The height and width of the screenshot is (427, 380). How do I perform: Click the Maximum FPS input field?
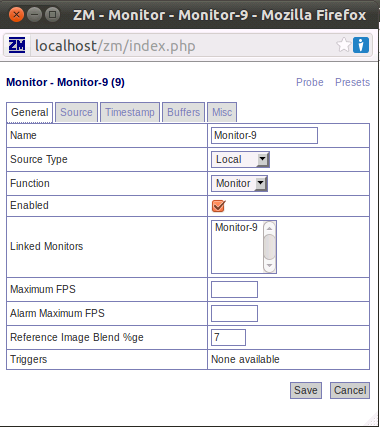[234, 289]
